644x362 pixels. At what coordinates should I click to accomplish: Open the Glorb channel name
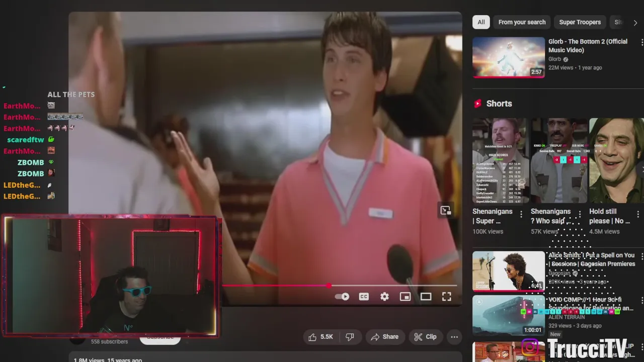pyautogui.click(x=554, y=59)
